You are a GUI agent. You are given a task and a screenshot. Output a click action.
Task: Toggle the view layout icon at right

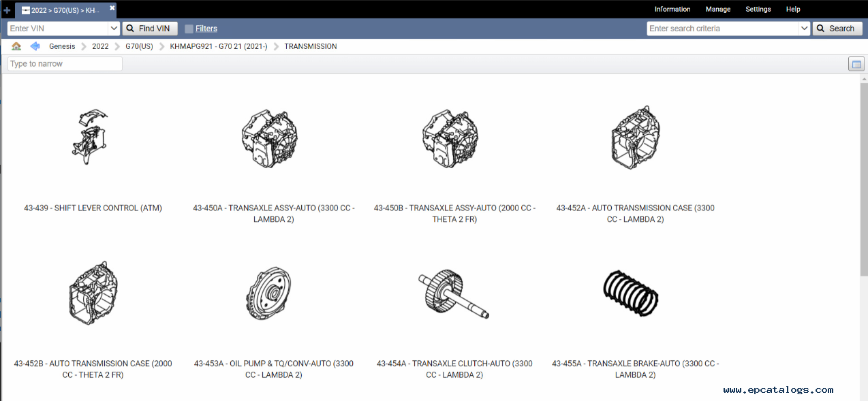click(x=856, y=64)
